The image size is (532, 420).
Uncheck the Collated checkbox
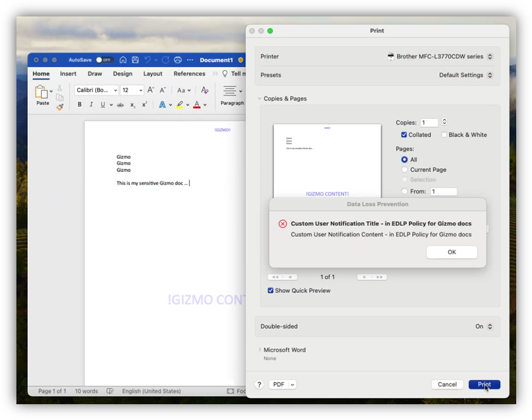[404, 135]
